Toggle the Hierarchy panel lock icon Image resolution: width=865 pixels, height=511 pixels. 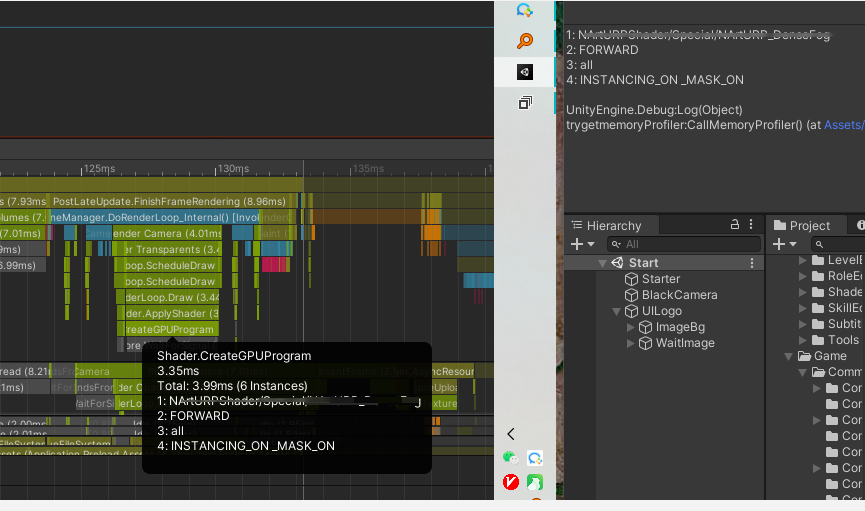(x=735, y=224)
